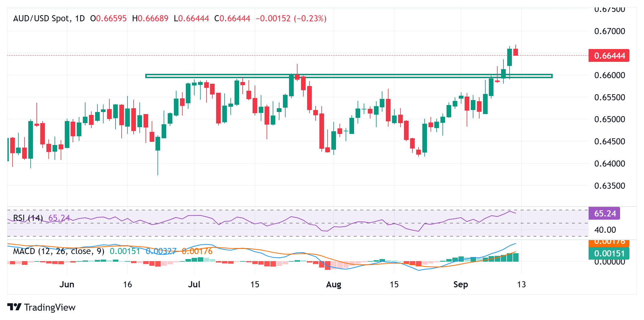Click the last red candlestick
The height and width of the screenshot is (320, 644).
pyautogui.click(x=516, y=52)
